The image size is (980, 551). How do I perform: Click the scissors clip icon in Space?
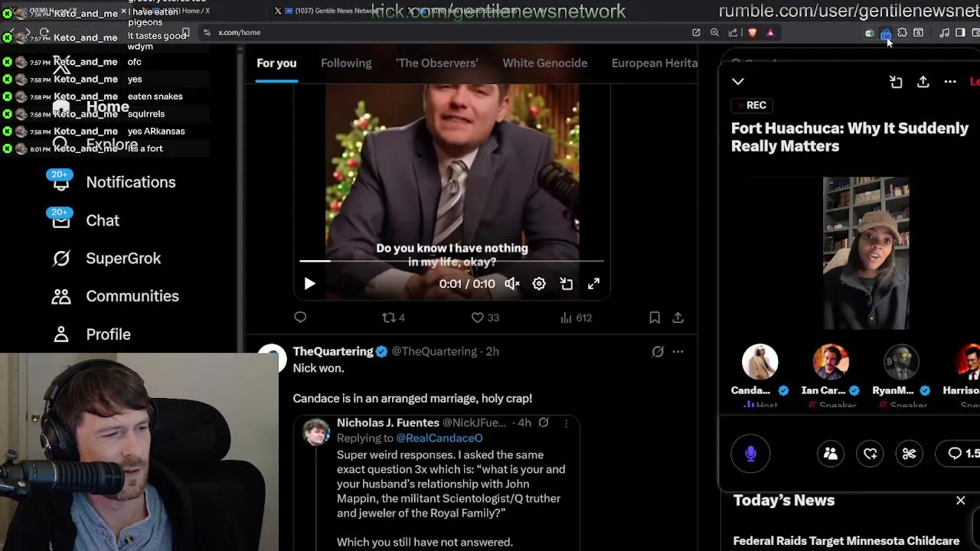point(910,454)
